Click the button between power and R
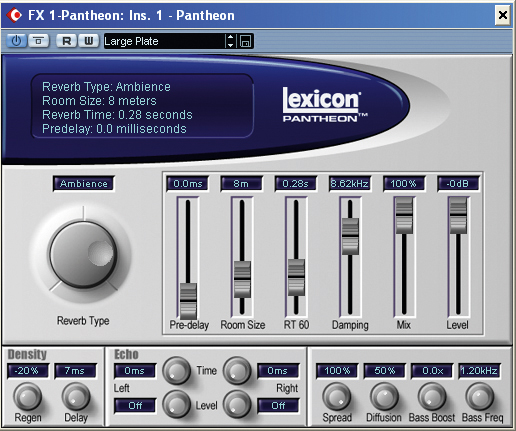The height and width of the screenshot is (431, 516). (39, 41)
